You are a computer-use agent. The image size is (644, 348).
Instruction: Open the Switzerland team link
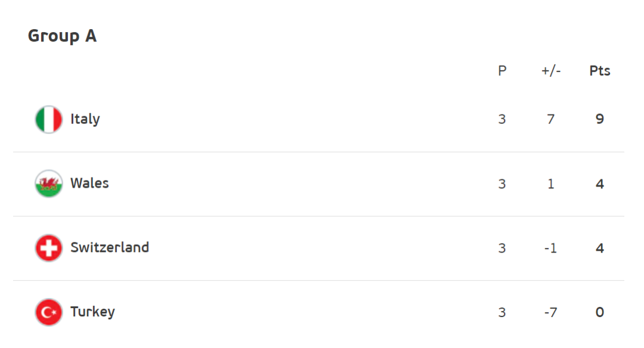(x=110, y=247)
